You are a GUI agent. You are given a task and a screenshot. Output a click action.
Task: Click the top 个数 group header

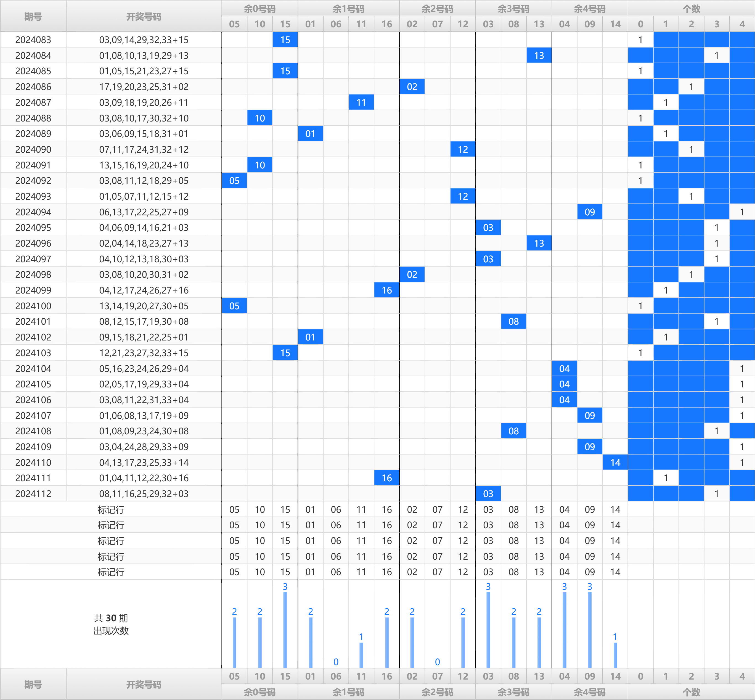[x=692, y=8]
